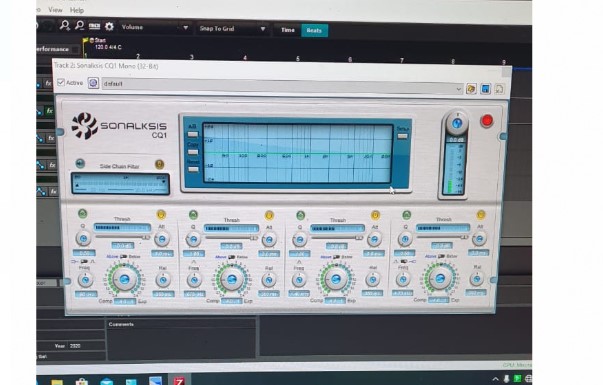Toggle the green enable button on band 4
The image size is (603, 385).
(x=406, y=215)
